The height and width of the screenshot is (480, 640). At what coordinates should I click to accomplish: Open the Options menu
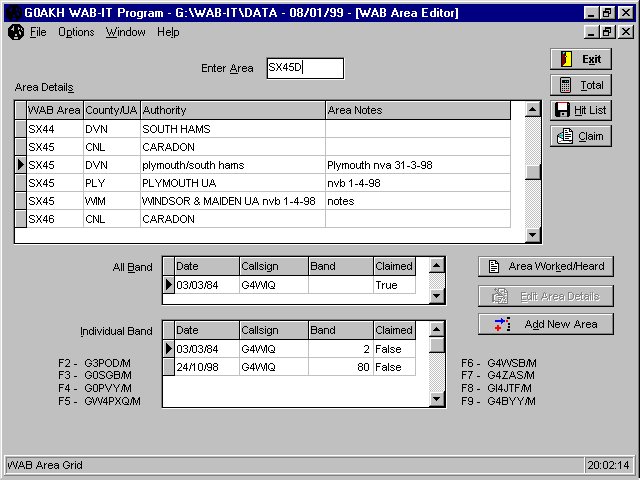point(76,32)
